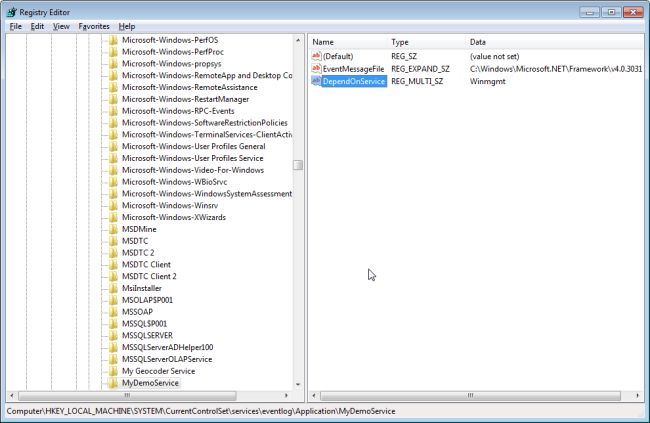The height and width of the screenshot is (423, 650).
Task: Click the folder icon for Microsoft-Windows-WBioSrvc
Action: [x=113, y=182]
